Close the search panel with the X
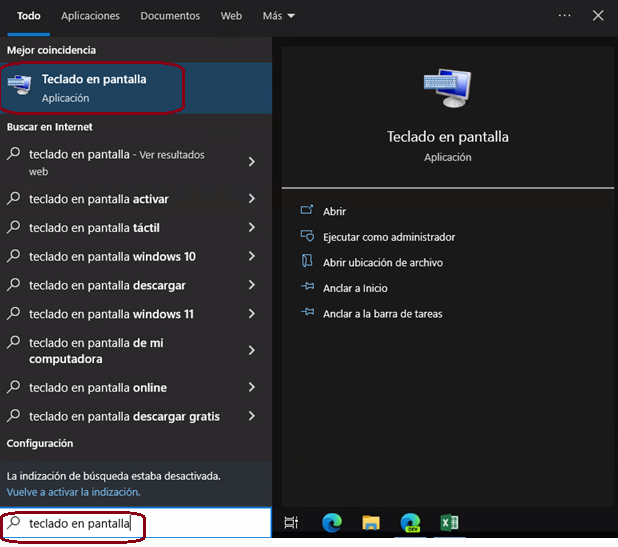This screenshot has width=618, height=547. coord(598,15)
